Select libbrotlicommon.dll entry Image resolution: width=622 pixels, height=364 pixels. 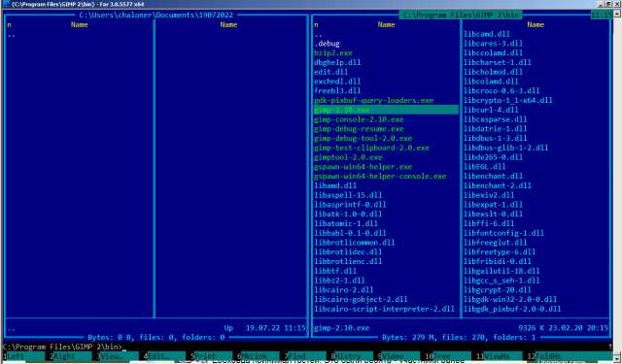(x=354, y=243)
